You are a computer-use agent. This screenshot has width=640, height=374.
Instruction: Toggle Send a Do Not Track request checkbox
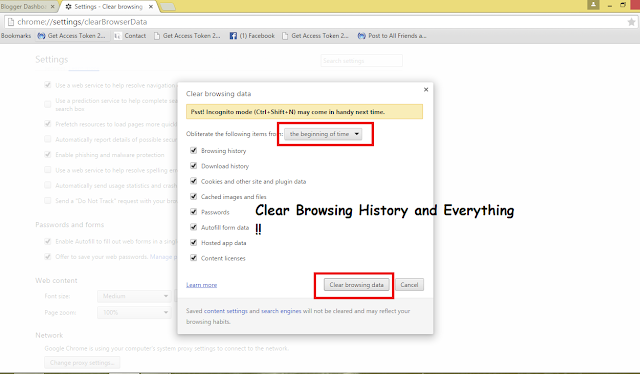tap(48, 200)
